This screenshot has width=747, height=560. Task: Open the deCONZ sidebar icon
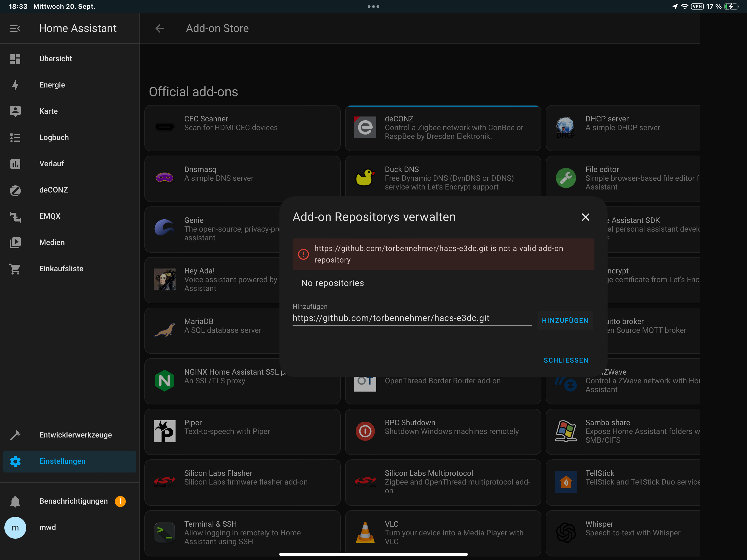coord(15,190)
